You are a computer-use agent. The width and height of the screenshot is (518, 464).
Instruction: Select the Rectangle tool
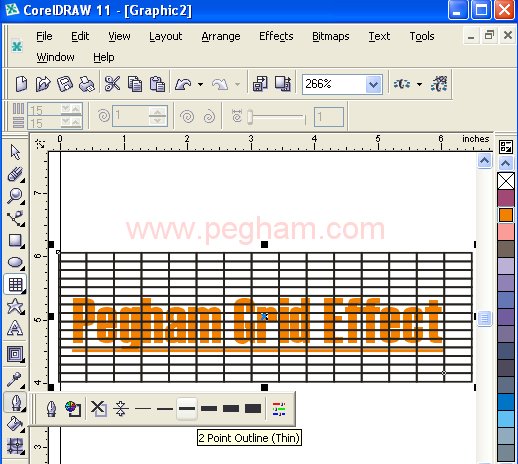point(15,240)
